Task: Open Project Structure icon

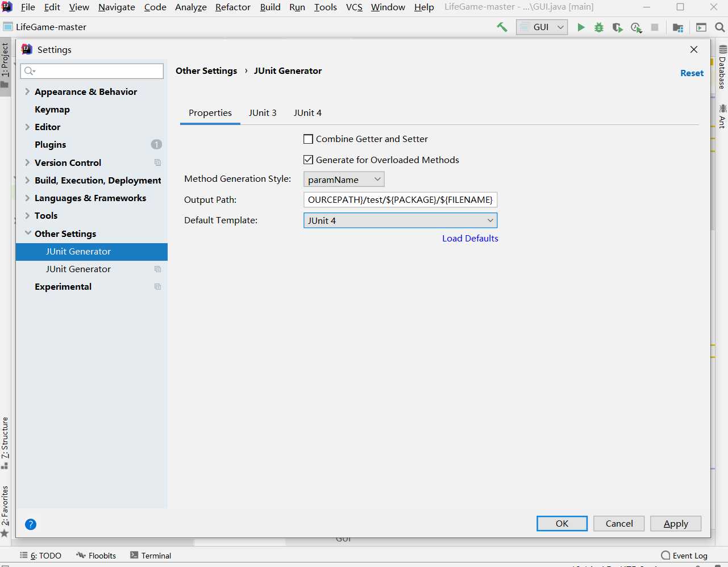Action: click(677, 27)
